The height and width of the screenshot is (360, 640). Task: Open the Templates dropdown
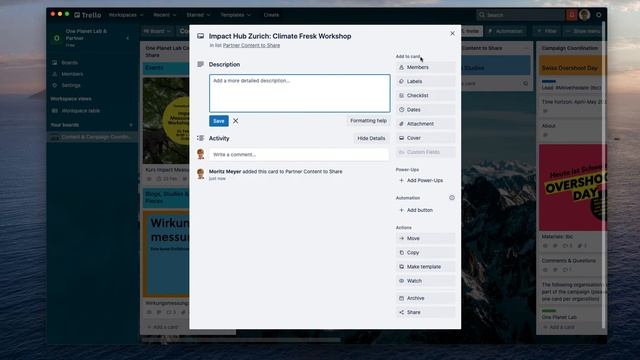click(x=236, y=15)
